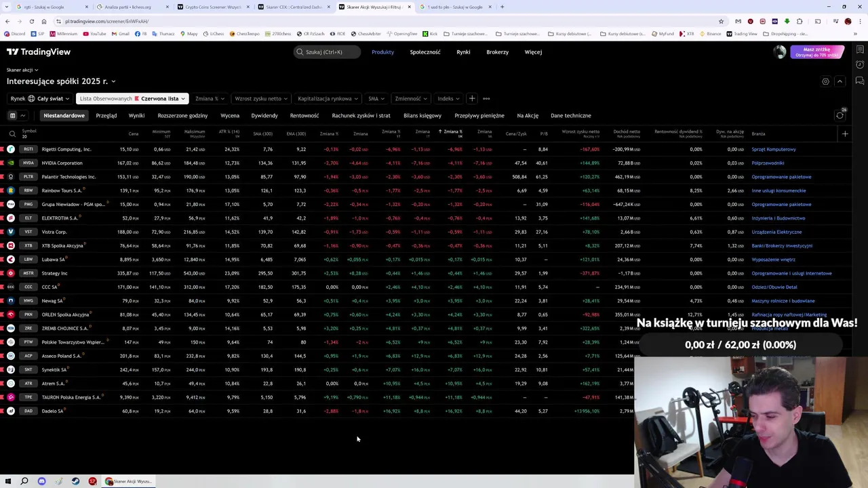Image resolution: width=868 pixels, height=488 pixels.
Task: Open the Lista Obserwowanych Czerwona lista filter
Action: click(x=132, y=98)
